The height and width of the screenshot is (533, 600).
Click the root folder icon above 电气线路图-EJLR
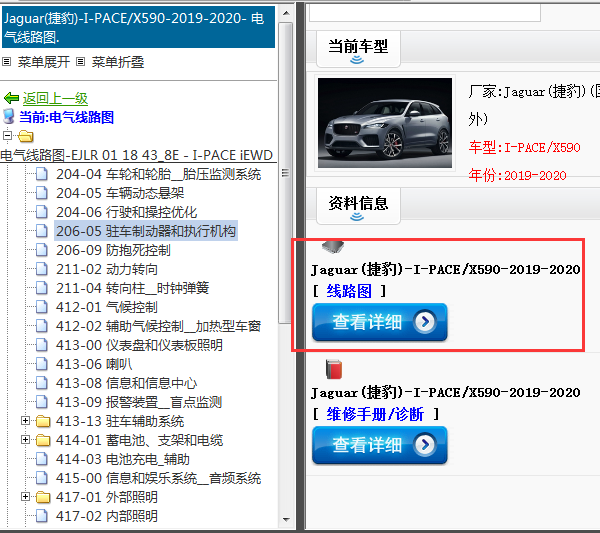coord(26,136)
